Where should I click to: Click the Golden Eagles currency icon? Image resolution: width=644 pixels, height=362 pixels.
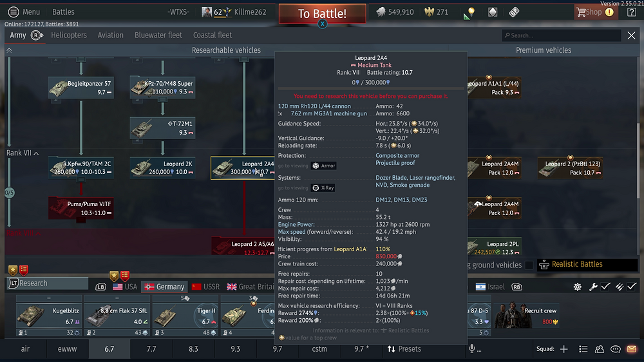(x=429, y=12)
